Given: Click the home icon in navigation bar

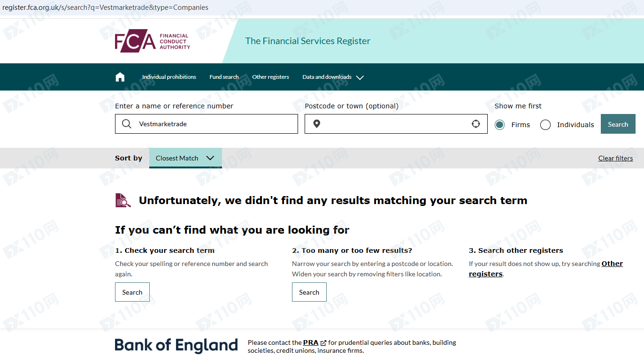Looking at the screenshot, I should pyautogui.click(x=120, y=77).
